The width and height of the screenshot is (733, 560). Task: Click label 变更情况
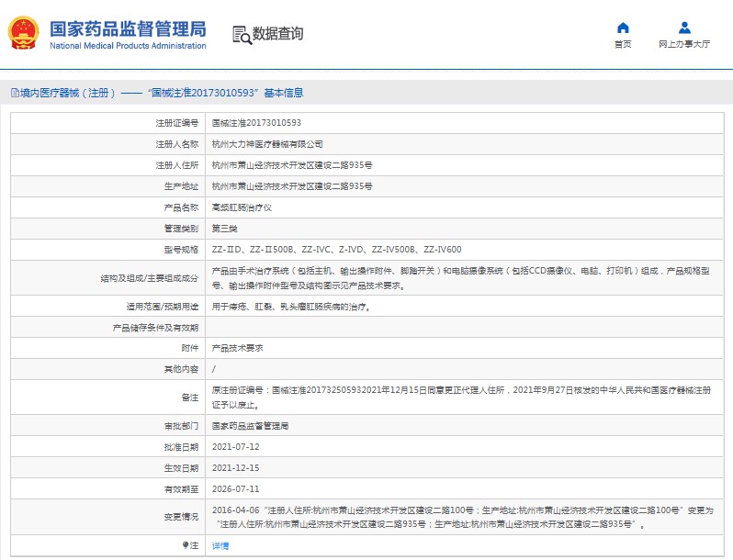coord(181,517)
